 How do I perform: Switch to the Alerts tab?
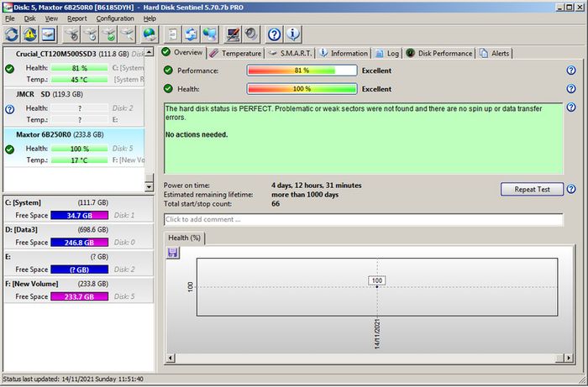tap(495, 53)
